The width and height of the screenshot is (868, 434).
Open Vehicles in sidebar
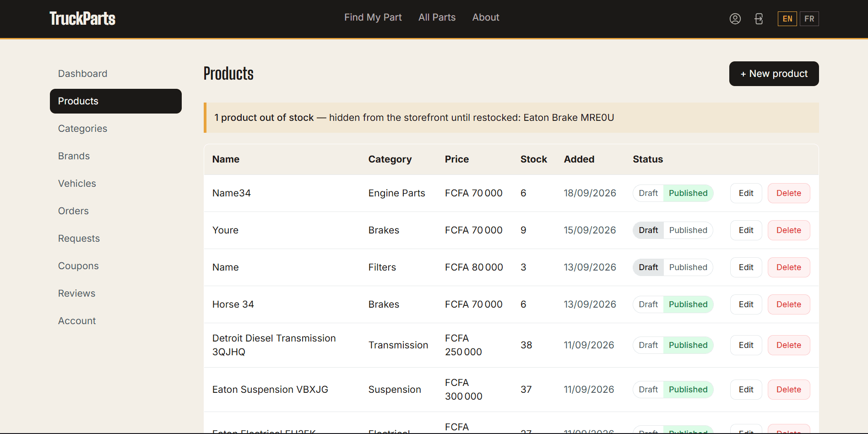click(116, 184)
